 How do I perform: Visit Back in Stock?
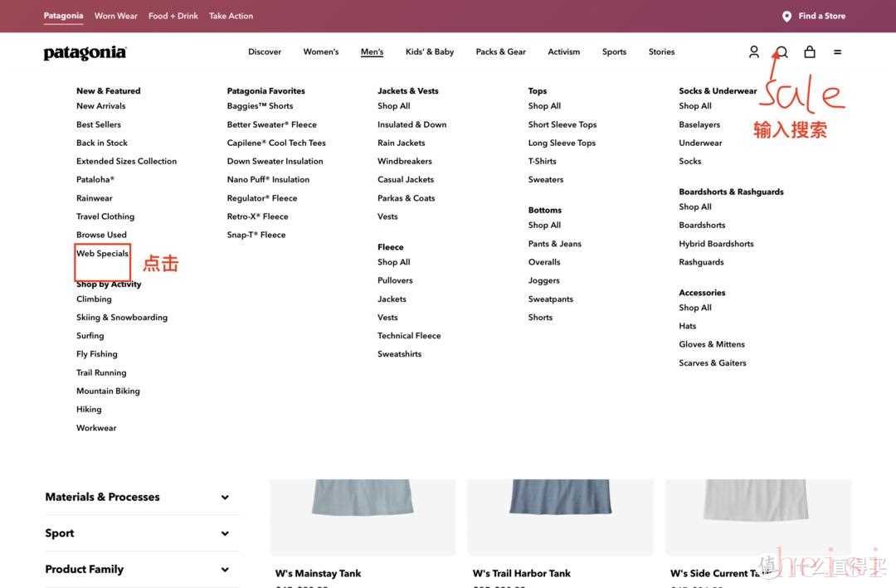[x=102, y=143]
